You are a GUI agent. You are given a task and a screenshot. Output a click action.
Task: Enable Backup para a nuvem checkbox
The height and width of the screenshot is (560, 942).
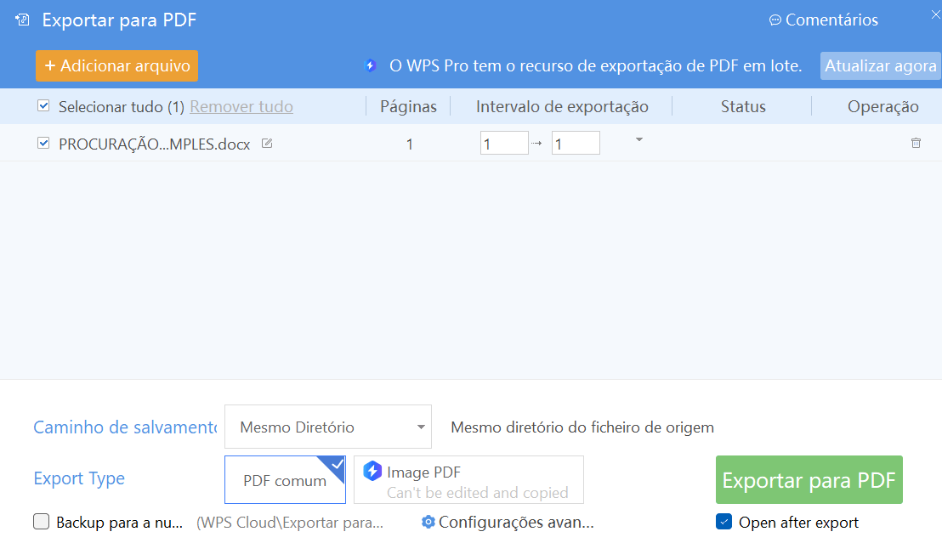click(42, 522)
